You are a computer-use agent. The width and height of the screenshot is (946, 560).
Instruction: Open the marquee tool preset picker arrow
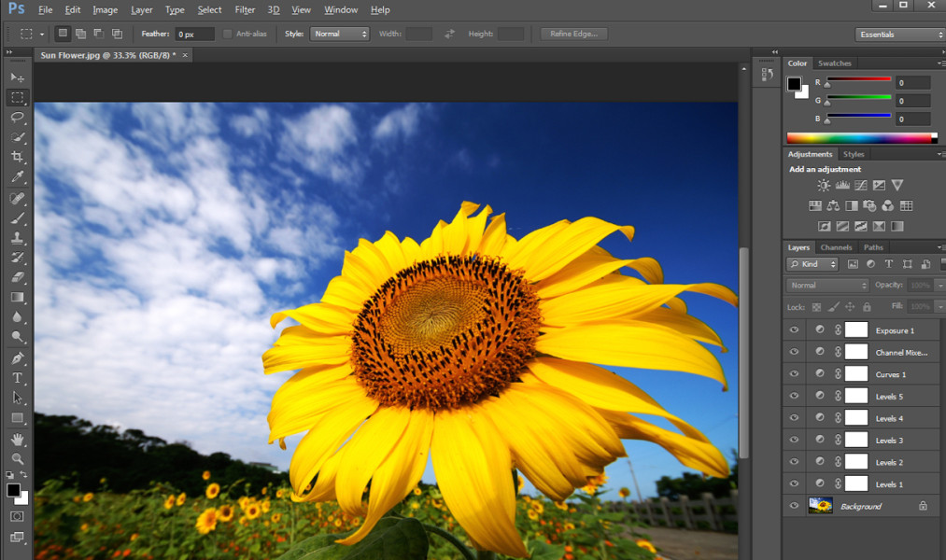pos(42,35)
